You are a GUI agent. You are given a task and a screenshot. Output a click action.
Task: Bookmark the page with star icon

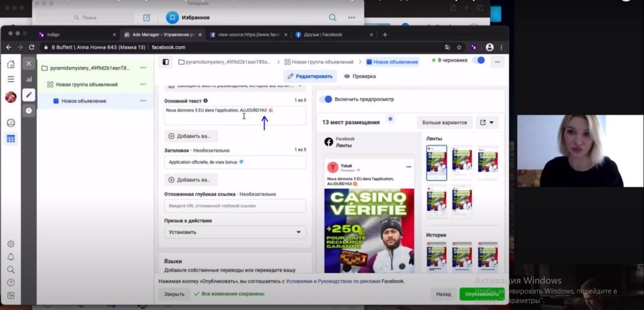click(x=459, y=47)
